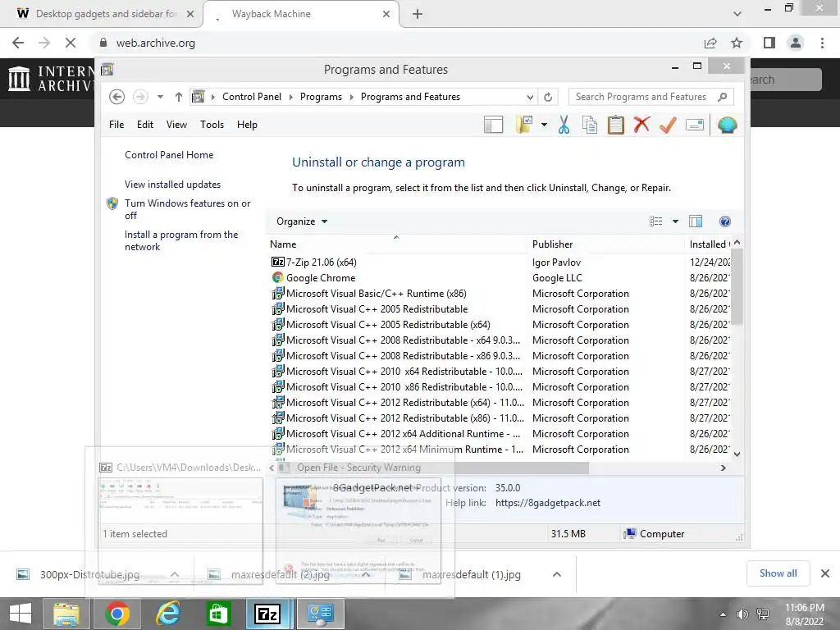Click the Back arrow in Programs and Features
The width and height of the screenshot is (840, 630).
[x=116, y=97]
